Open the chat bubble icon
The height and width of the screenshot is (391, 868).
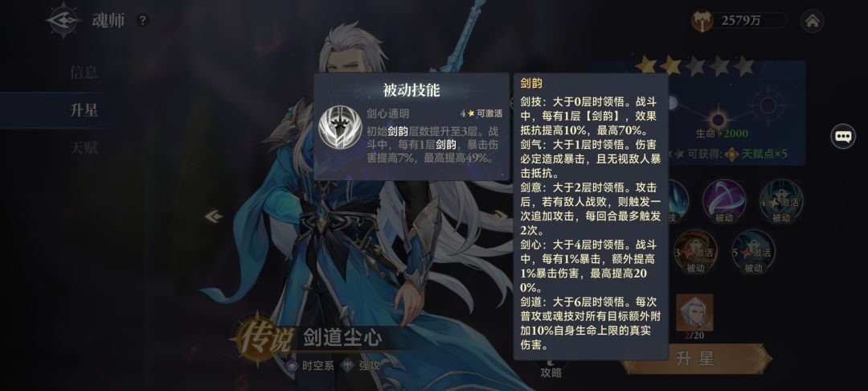coord(843,136)
